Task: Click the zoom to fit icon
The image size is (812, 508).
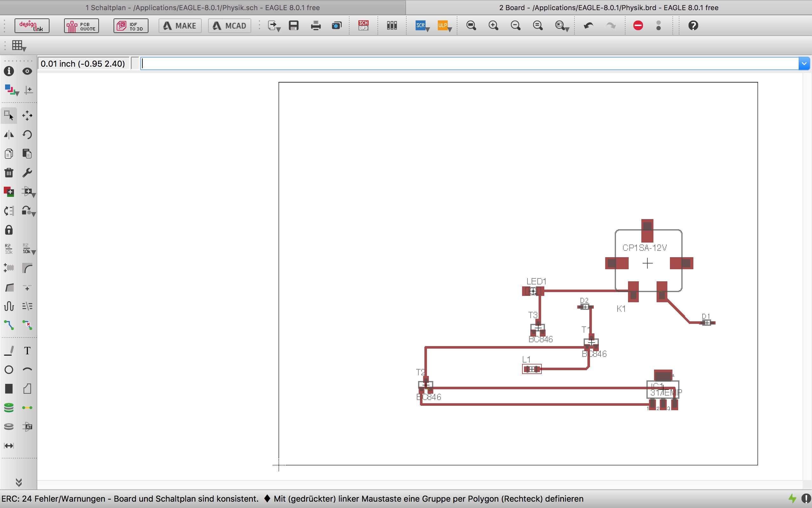Action: [471, 25]
